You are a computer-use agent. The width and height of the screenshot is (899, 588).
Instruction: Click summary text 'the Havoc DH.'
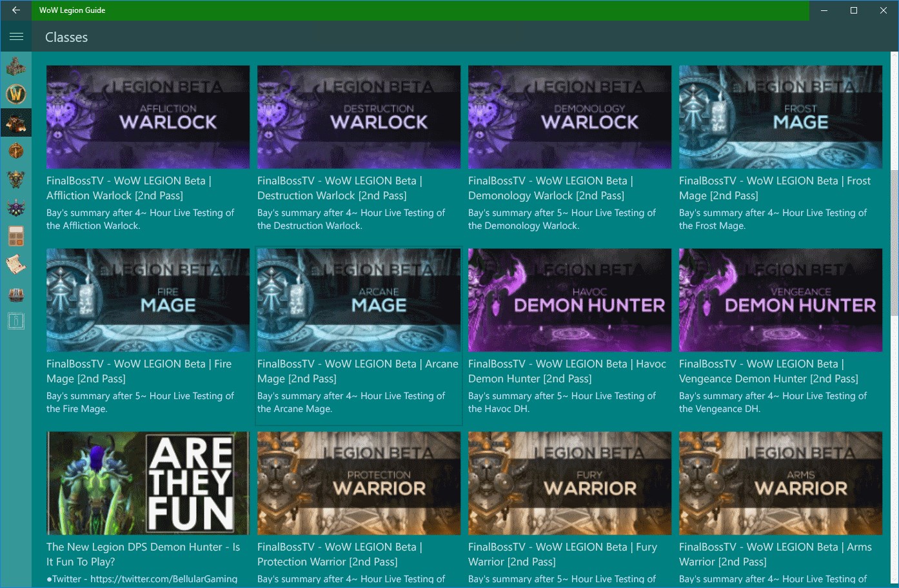[499, 409]
